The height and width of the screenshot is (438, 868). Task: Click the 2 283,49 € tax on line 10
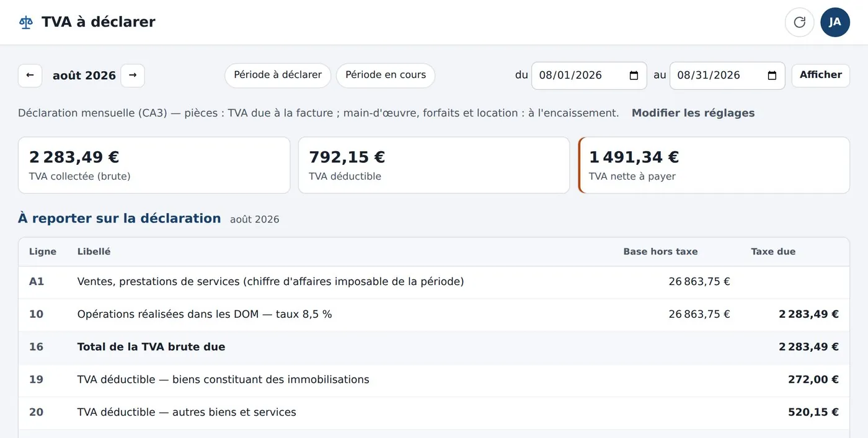click(x=808, y=314)
